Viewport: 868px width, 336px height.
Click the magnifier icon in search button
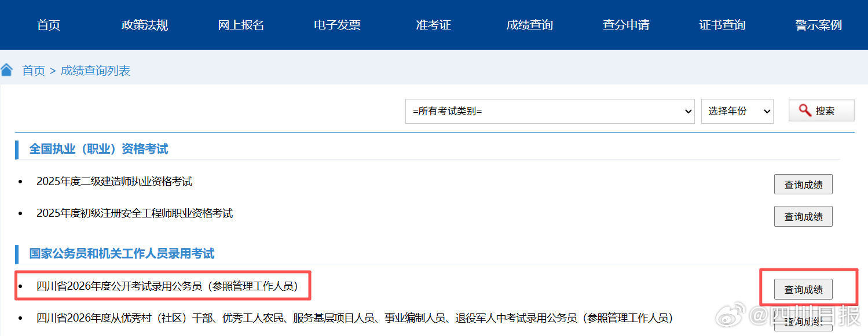[x=804, y=110]
